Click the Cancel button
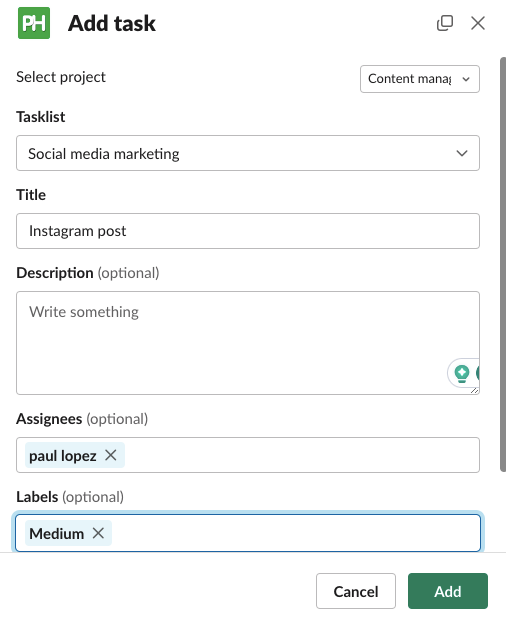 coord(356,591)
